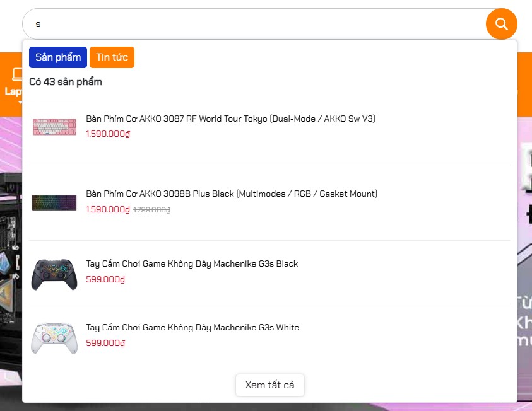Click the white Machenike controller thumbnail
This screenshot has height=411, width=532.
pyautogui.click(x=54, y=338)
